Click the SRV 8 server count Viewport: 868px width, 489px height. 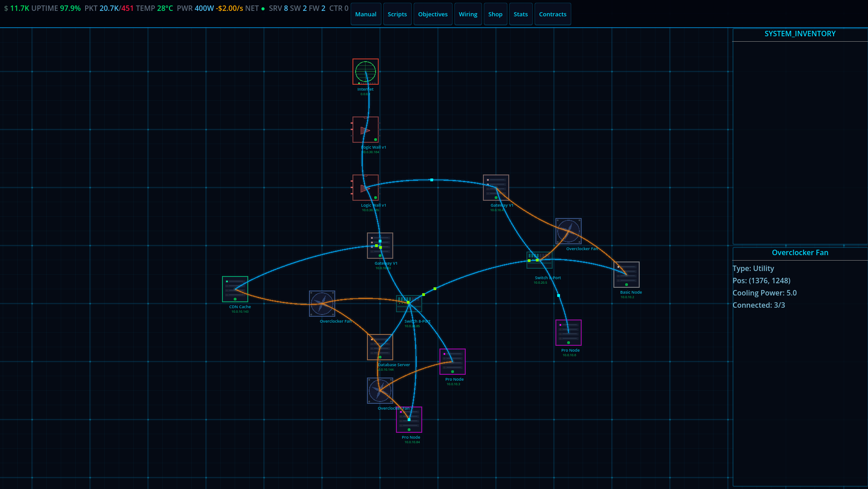click(279, 8)
